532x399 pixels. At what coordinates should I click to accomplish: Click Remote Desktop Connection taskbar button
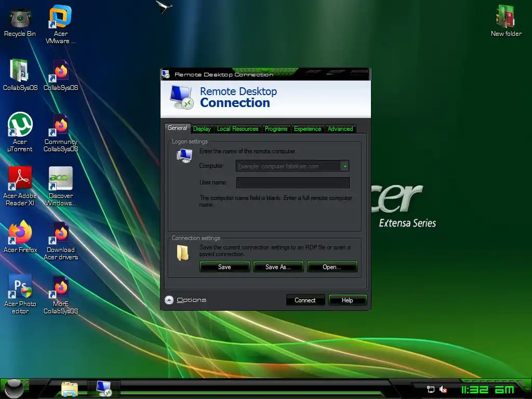[x=104, y=389]
